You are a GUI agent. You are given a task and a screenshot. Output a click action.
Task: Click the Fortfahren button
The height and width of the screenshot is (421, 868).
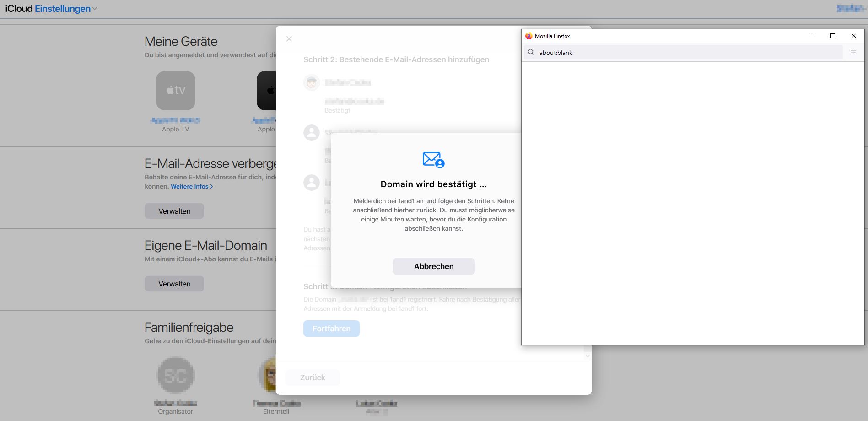tap(331, 329)
